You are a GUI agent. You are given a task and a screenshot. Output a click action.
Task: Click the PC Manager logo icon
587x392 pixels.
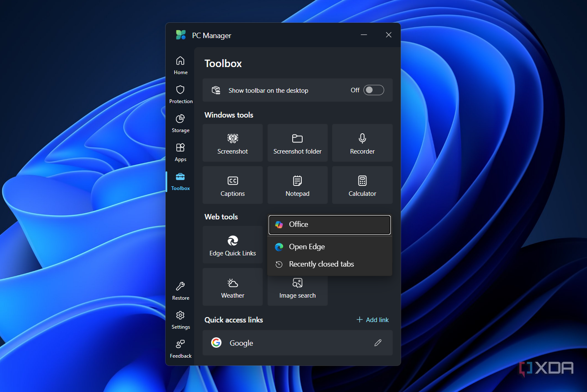[x=181, y=35]
